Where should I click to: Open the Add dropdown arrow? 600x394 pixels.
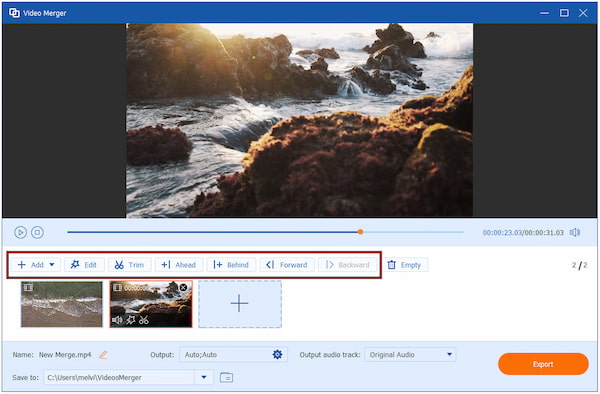click(x=52, y=264)
